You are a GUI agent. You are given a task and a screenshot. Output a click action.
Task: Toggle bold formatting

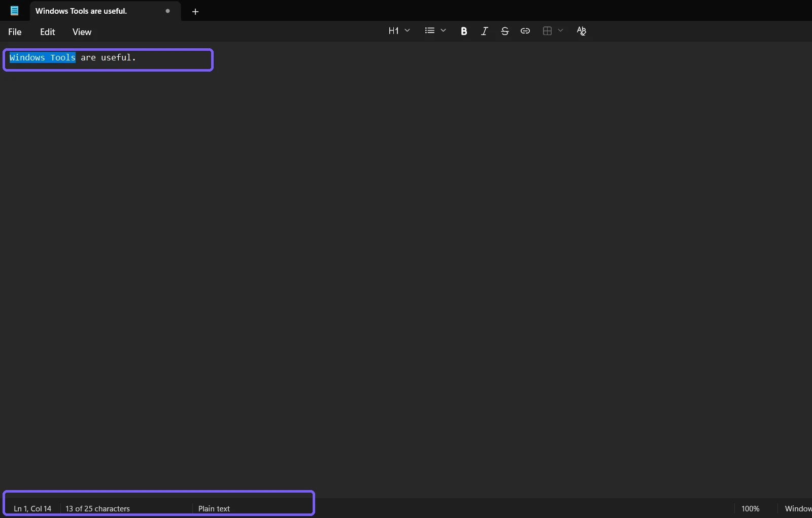(x=464, y=31)
